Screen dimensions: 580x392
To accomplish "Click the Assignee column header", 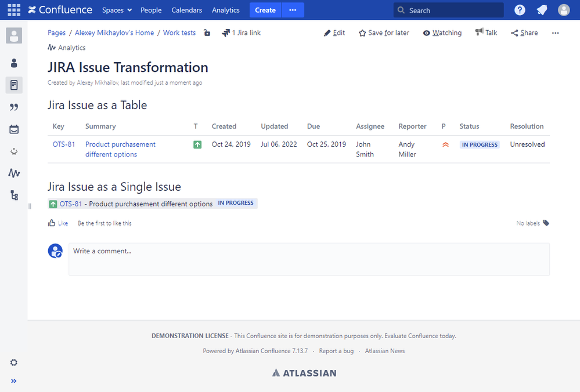I will pyautogui.click(x=370, y=126).
